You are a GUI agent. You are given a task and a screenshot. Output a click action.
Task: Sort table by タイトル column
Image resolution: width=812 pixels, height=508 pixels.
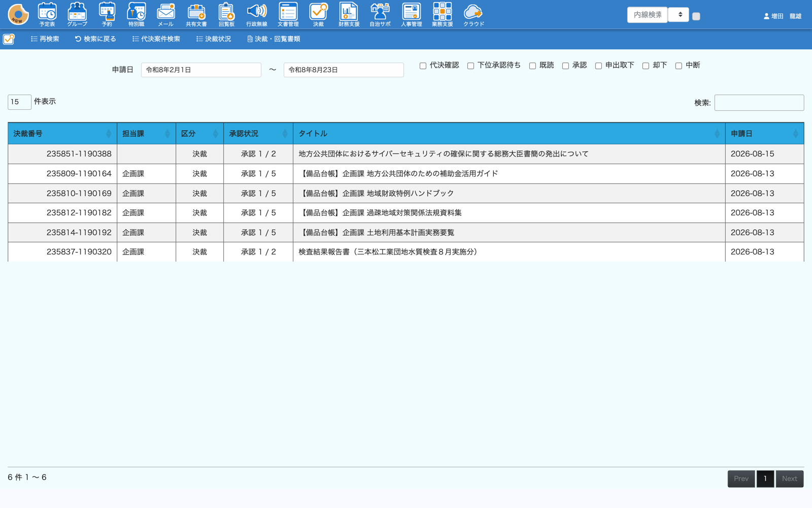[x=509, y=134]
